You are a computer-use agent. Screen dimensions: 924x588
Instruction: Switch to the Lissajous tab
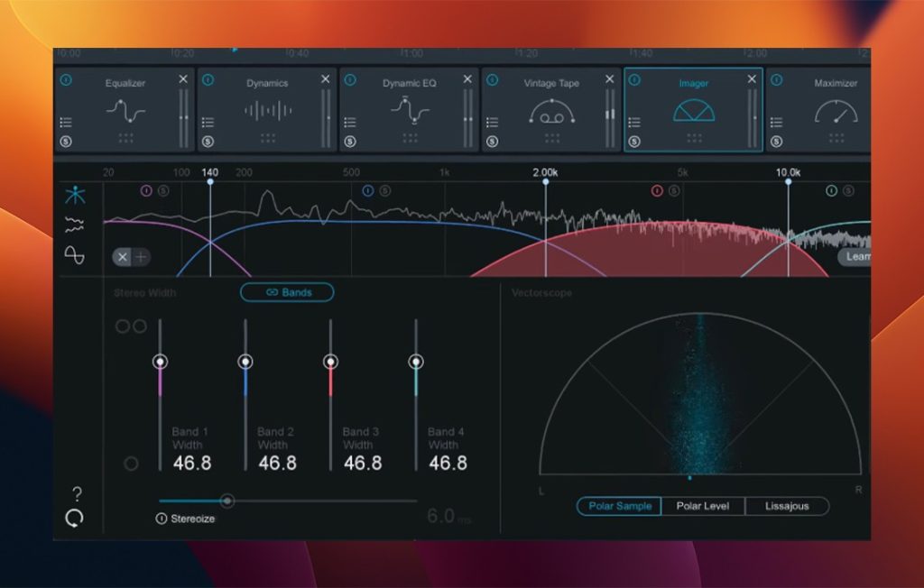(787, 506)
